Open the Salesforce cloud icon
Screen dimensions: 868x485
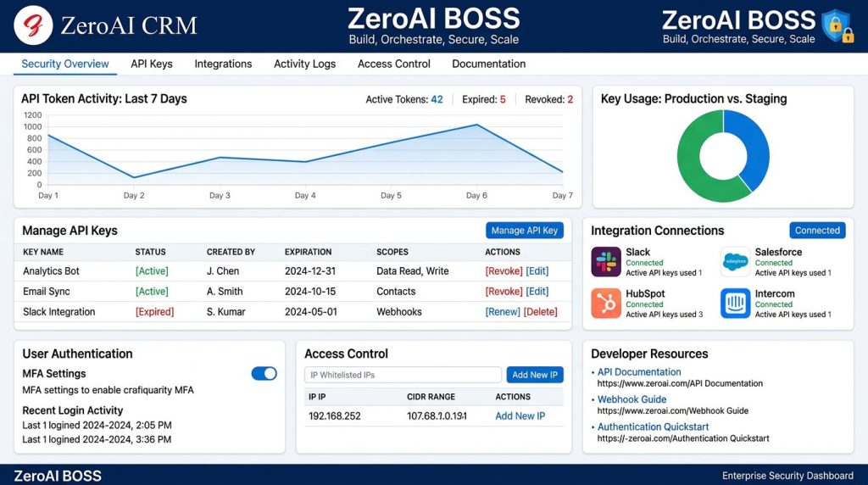point(735,261)
